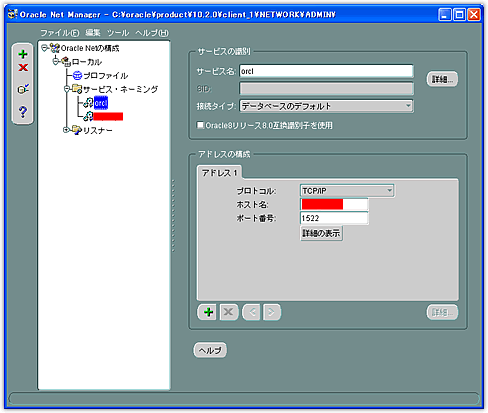Expand the リスナー tree node
This screenshot has width=488, height=413.
coord(66,130)
